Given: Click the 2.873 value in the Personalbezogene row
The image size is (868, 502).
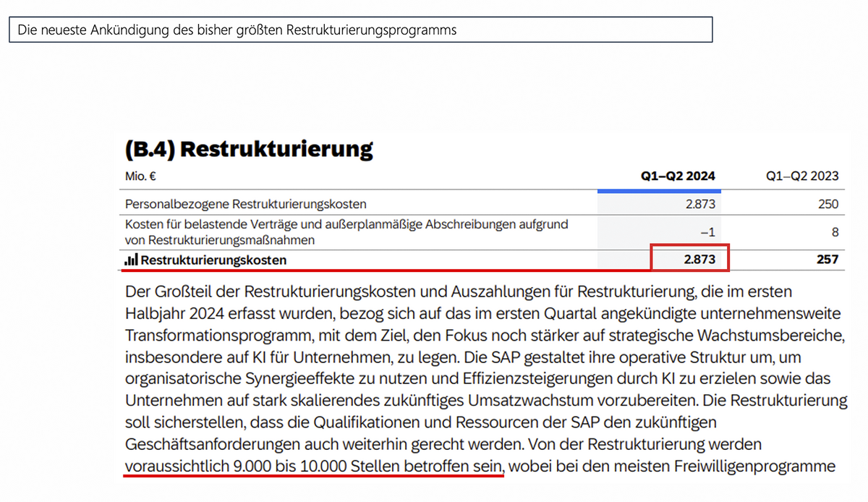Looking at the screenshot, I should click(699, 204).
